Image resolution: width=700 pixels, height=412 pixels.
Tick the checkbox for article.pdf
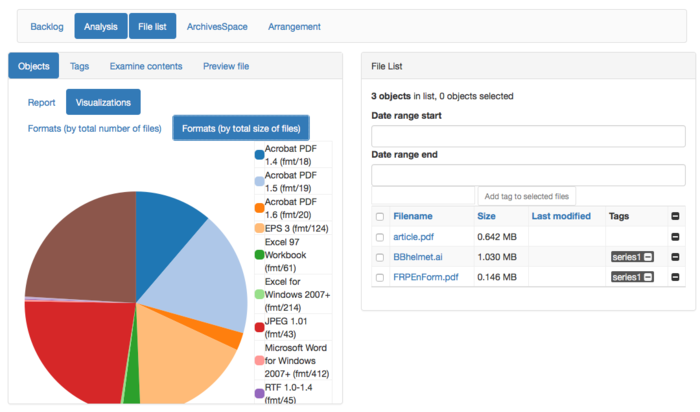click(x=379, y=237)
